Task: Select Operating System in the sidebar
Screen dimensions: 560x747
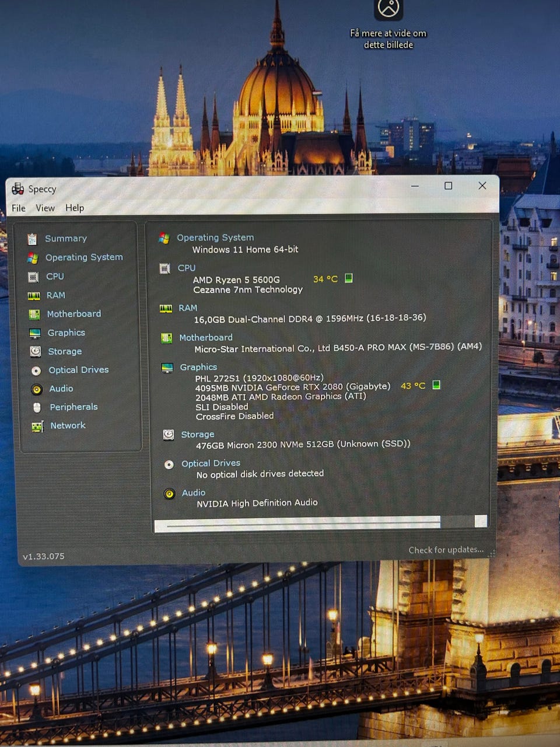Action: tap(83, 257)
